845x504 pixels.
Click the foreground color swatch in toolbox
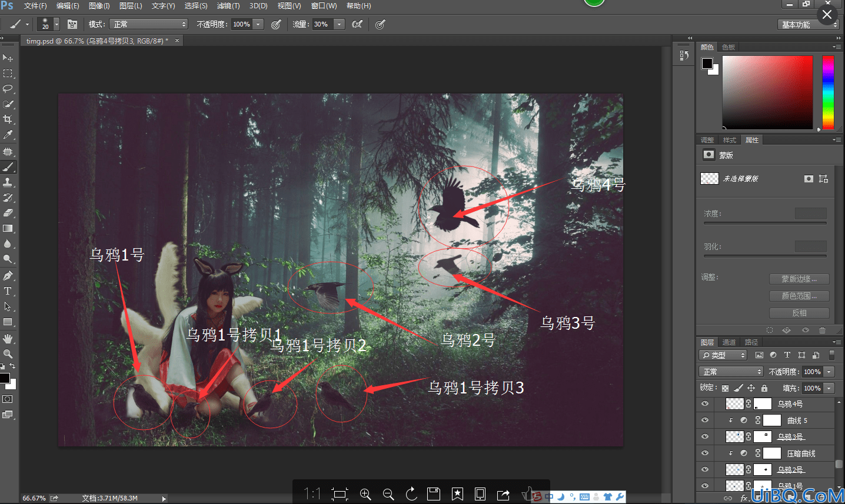[x=5, y=378]
